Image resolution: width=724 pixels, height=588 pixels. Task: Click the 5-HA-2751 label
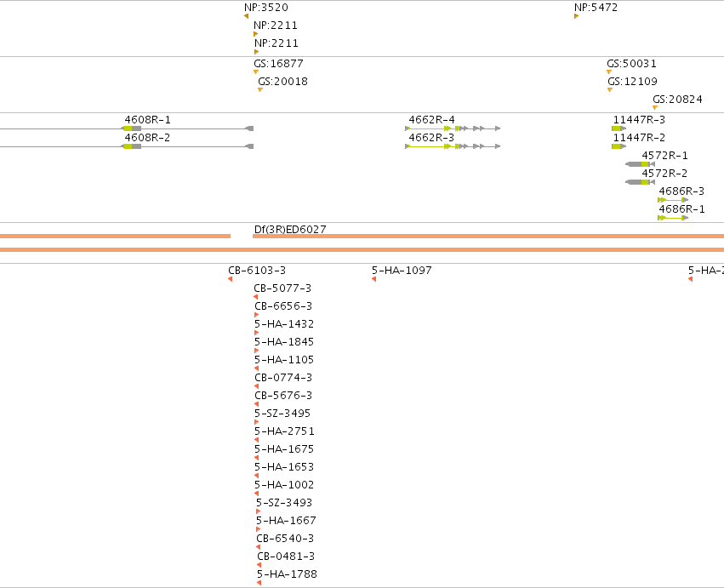tap(284, 431)
